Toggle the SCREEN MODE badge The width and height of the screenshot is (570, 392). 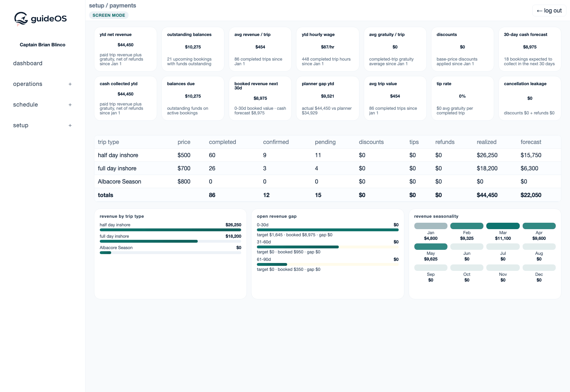coord(109,15)
